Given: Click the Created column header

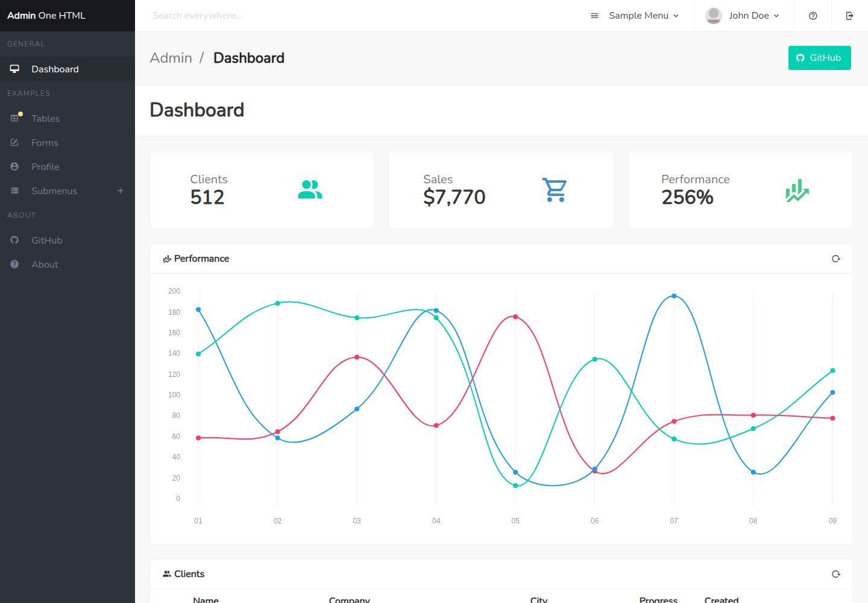Looking at the screenshot, I should tap(722, 599).
